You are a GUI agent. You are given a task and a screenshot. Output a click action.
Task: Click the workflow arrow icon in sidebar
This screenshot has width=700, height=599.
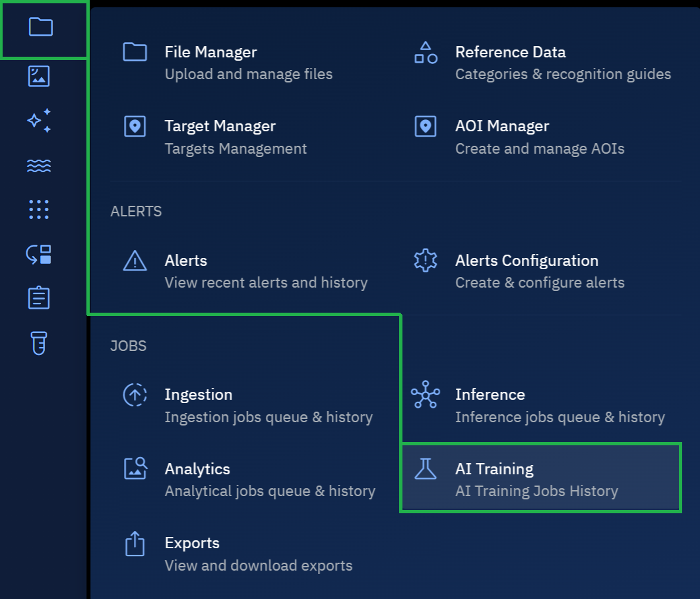[39, 254]
